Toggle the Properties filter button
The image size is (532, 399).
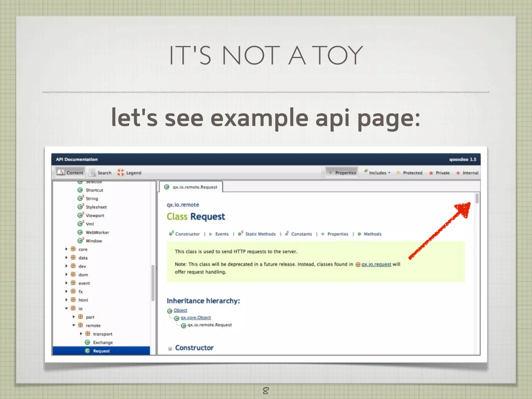[x=342, y=173]
